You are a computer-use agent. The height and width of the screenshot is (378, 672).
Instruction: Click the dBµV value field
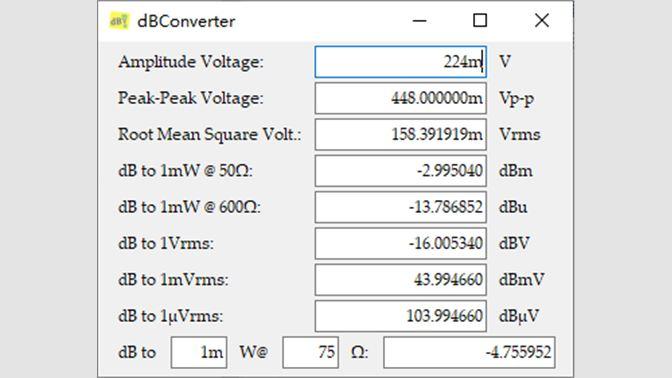[401, 316]
